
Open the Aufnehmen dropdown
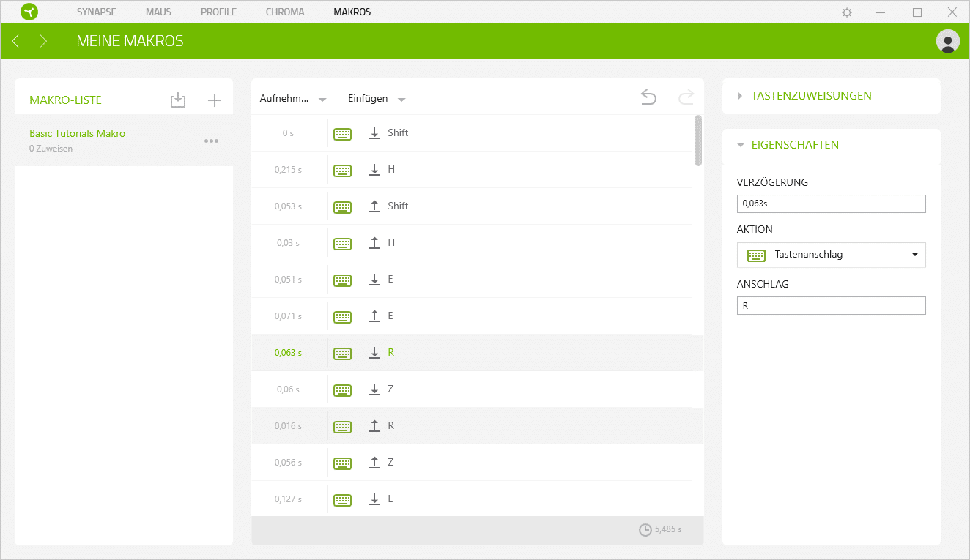(x=293, y=99)
